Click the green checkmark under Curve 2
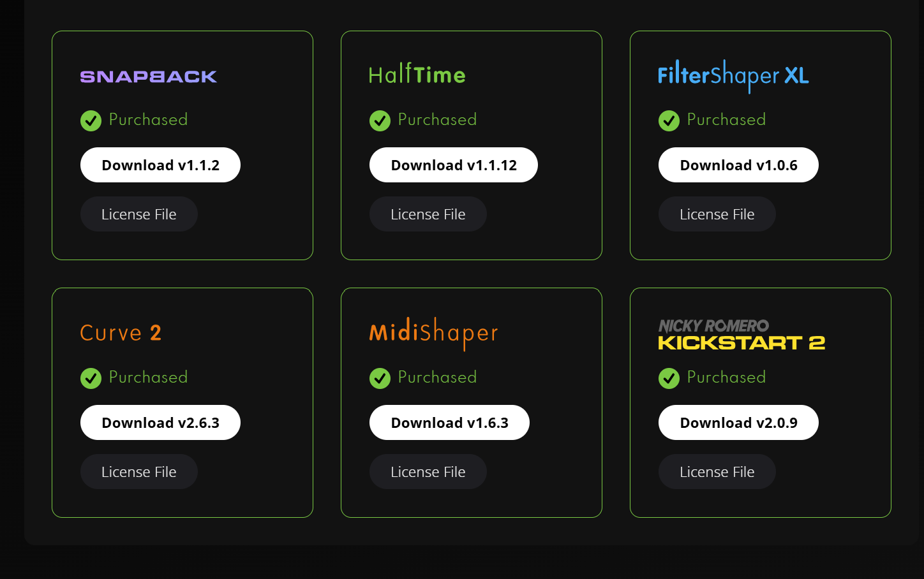924x579 pixels. (x=91, y=378)
